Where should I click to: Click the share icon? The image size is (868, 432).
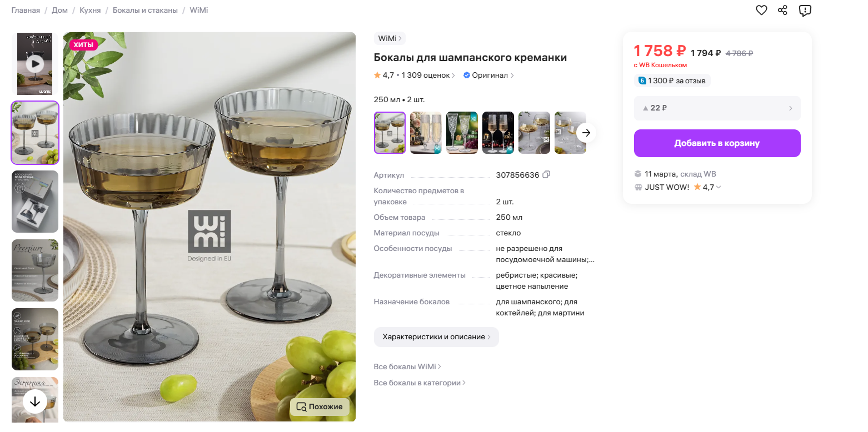782,10
